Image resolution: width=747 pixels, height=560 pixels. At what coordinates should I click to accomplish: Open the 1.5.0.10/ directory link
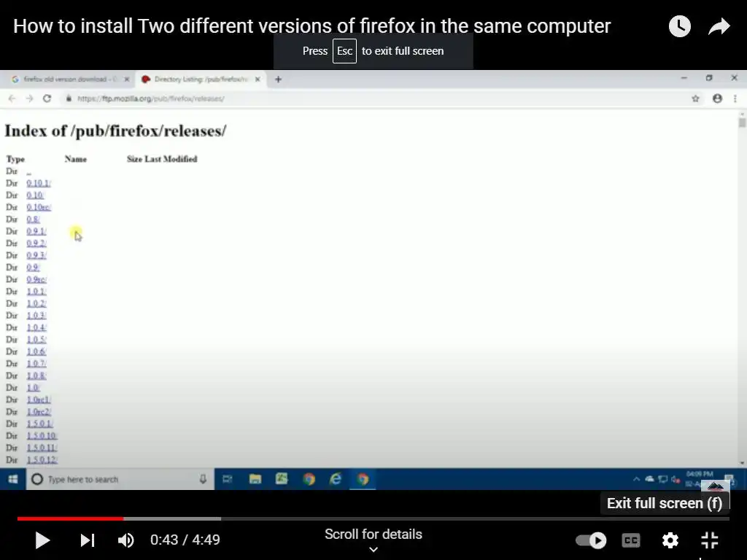(x=42, y=436)
